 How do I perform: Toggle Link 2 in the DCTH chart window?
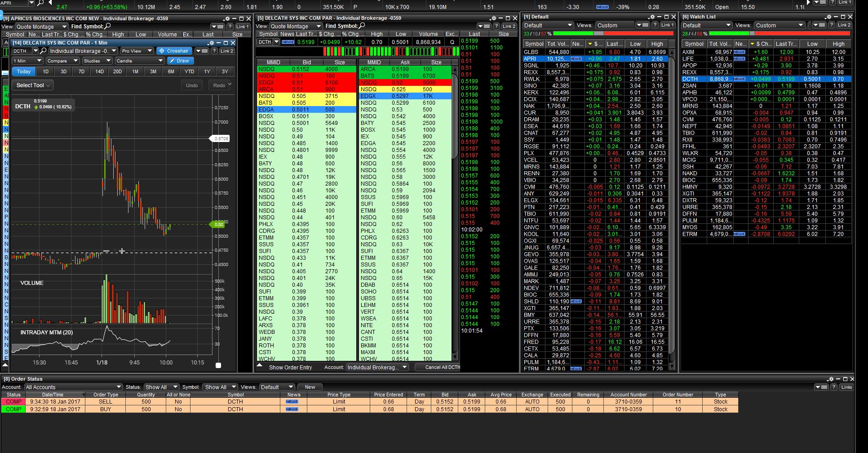(x=226, y=51)
